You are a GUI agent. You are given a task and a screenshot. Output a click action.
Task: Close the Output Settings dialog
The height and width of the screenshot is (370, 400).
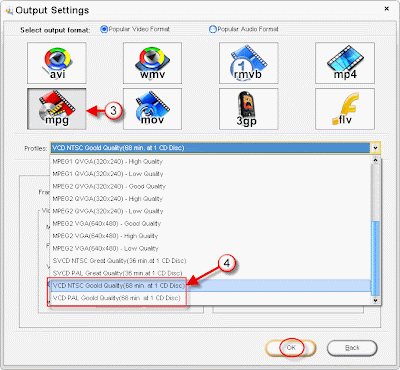click(x=387, y=9)
